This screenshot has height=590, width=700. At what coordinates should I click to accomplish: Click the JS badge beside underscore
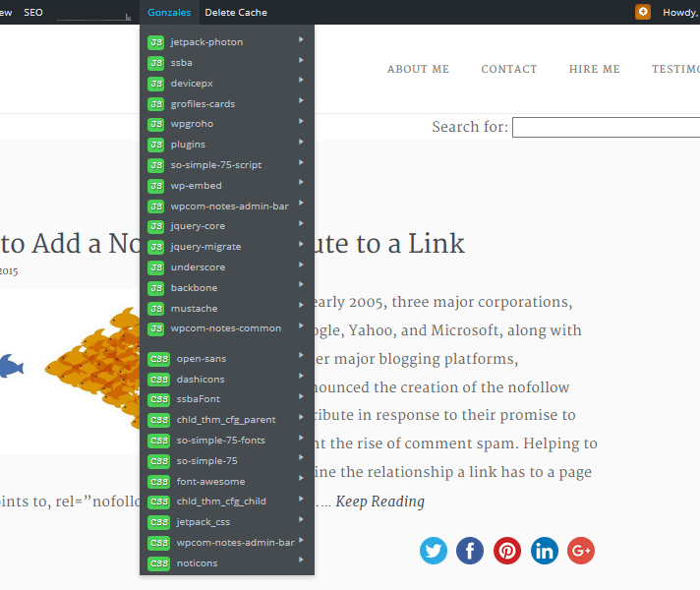[x=155, y=267]
